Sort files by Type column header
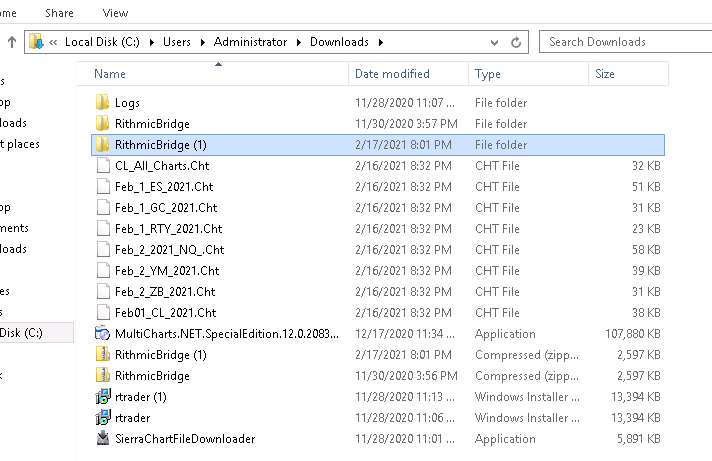 [x=488, y=74]
